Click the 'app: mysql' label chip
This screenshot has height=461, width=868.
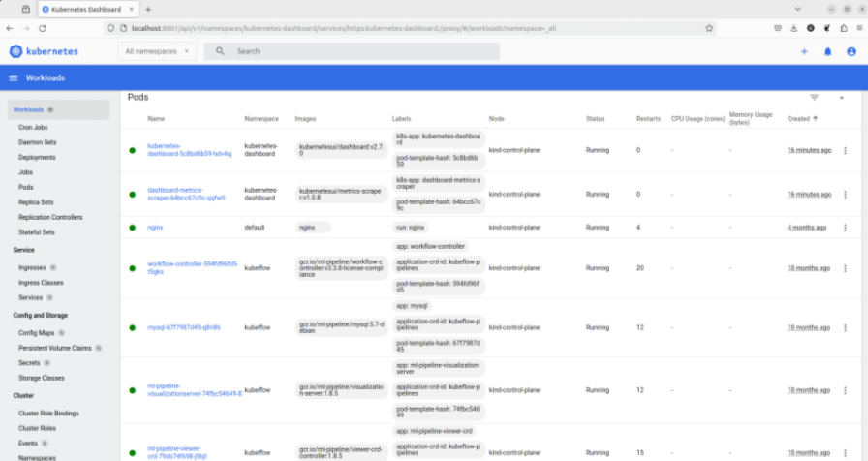point(412,305)
